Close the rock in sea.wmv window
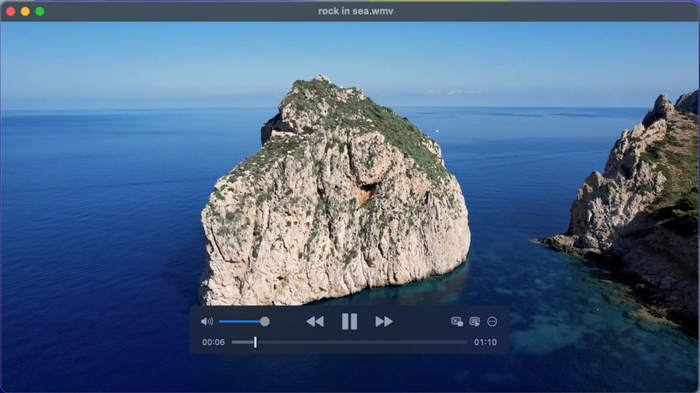The image size is (700, 393). click(11, 12)
